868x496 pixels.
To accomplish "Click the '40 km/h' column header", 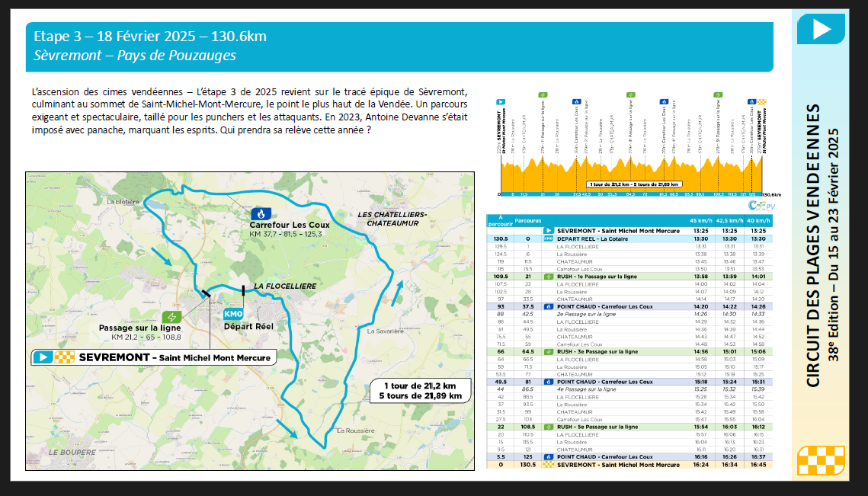I will pyautogui.click(x=758, y=220).
